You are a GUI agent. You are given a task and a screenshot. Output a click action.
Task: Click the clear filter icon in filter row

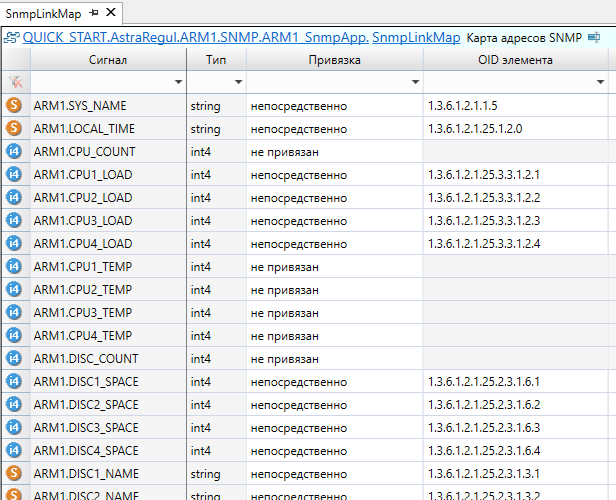pos(14,81)
